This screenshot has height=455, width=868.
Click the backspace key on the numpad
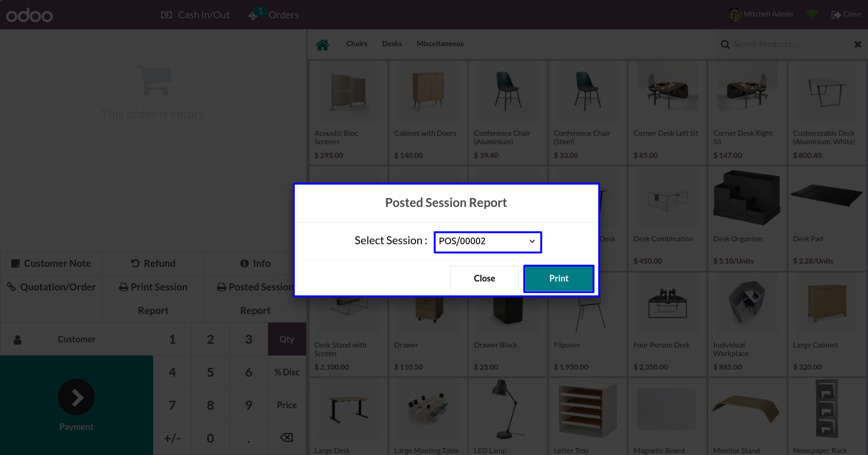tap(287, 438)
